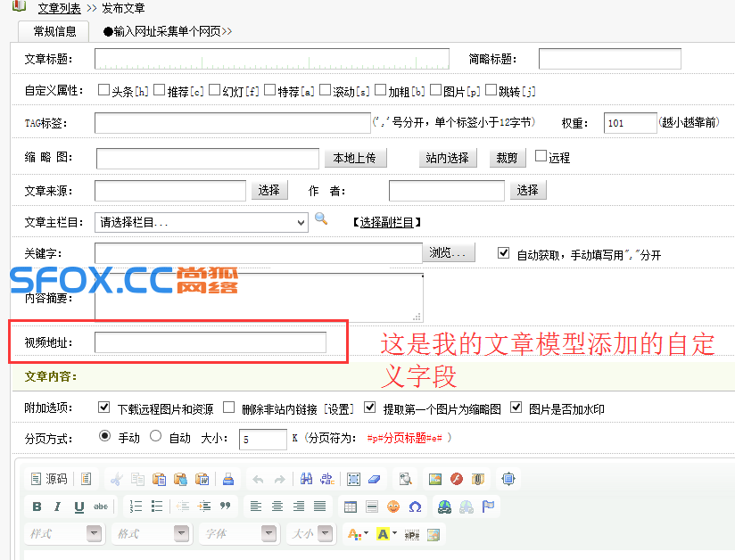Viewport: 735px width, 560px height.
Task: Open the 选择副栏目 link
Action: pos(386,222)
